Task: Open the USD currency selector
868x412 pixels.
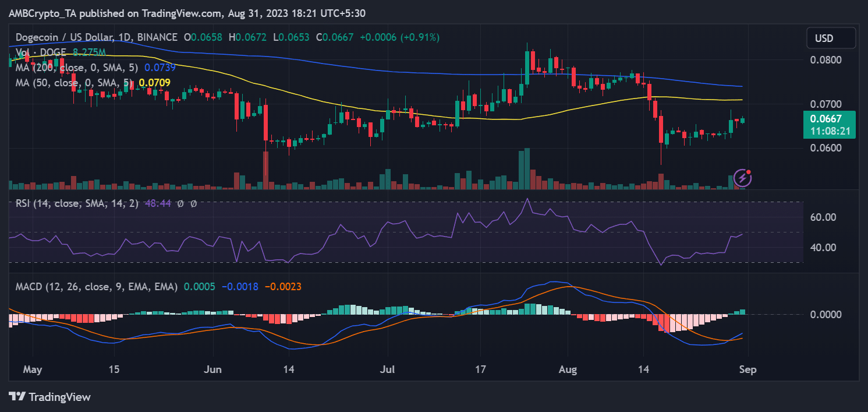Action: tap(831, 38)
